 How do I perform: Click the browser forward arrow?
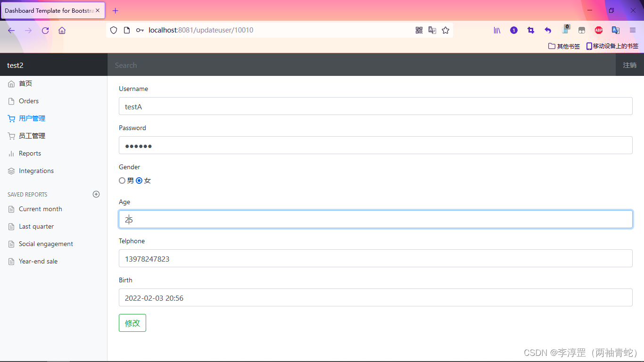point(28,30)
